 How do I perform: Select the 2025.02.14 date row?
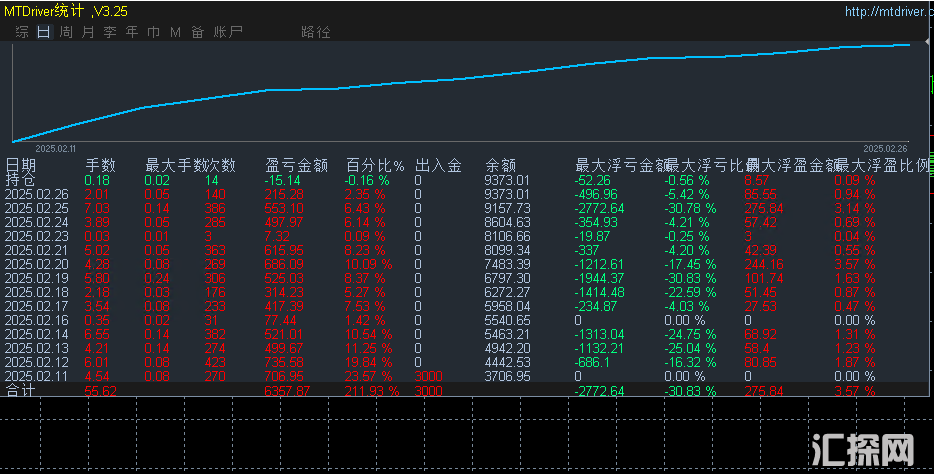[x=36, y=334]
